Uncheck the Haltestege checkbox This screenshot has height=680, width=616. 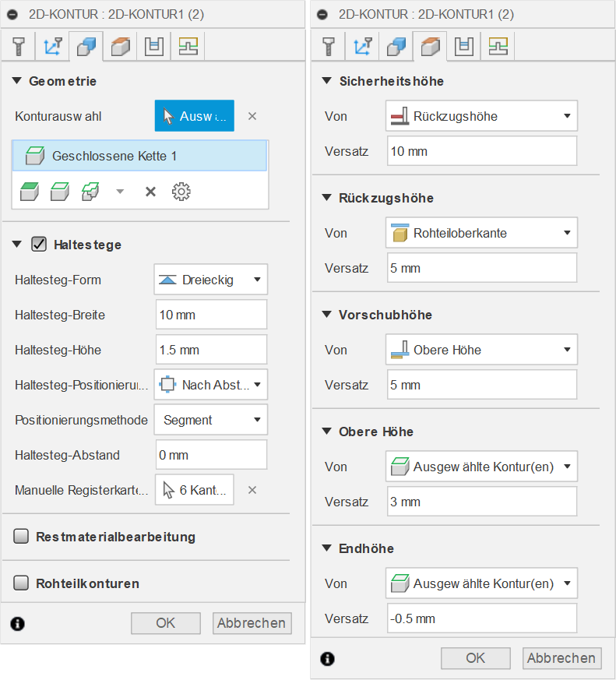coord(39,245)
